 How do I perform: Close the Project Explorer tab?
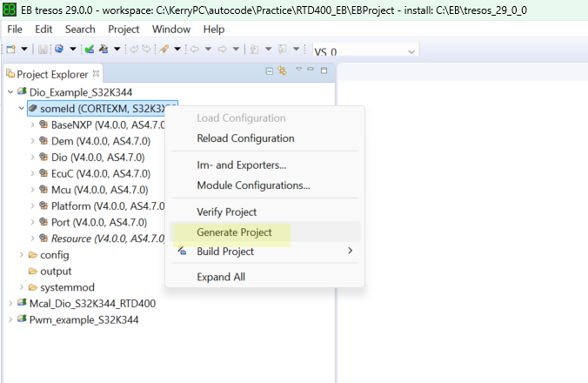[96, 73]
